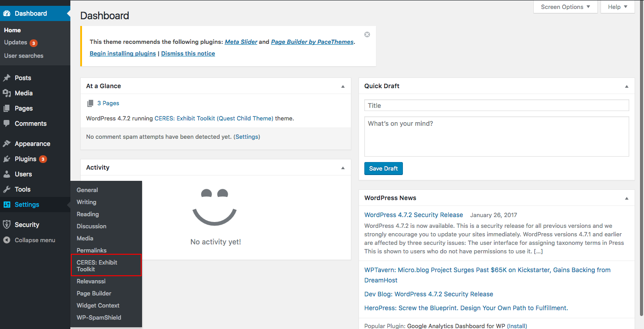The width and height of the screenshot is (644, 329).
Task: Open WordPress 4.7.2 Security Release headline
Action: coord(414,215)
